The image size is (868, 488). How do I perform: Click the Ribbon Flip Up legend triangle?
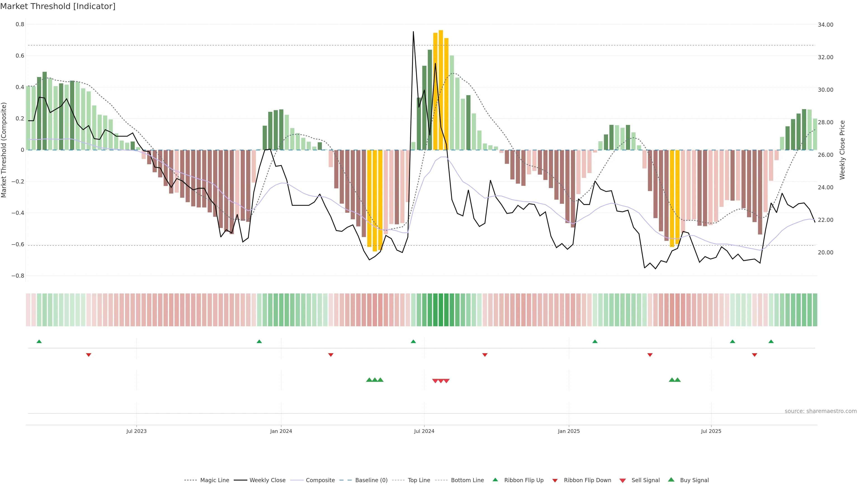click(495, 480)
